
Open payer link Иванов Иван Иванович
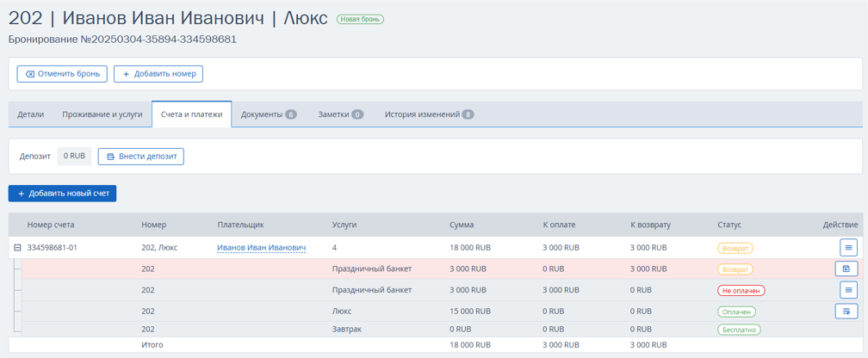click(261, 248)
